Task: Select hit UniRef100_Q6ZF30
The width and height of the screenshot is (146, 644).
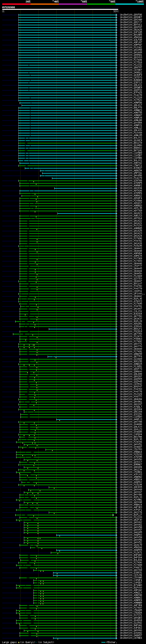Action: 131,520
